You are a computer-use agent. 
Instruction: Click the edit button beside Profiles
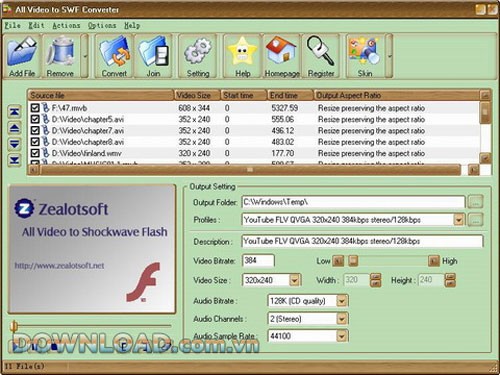[x=475, y=220]
